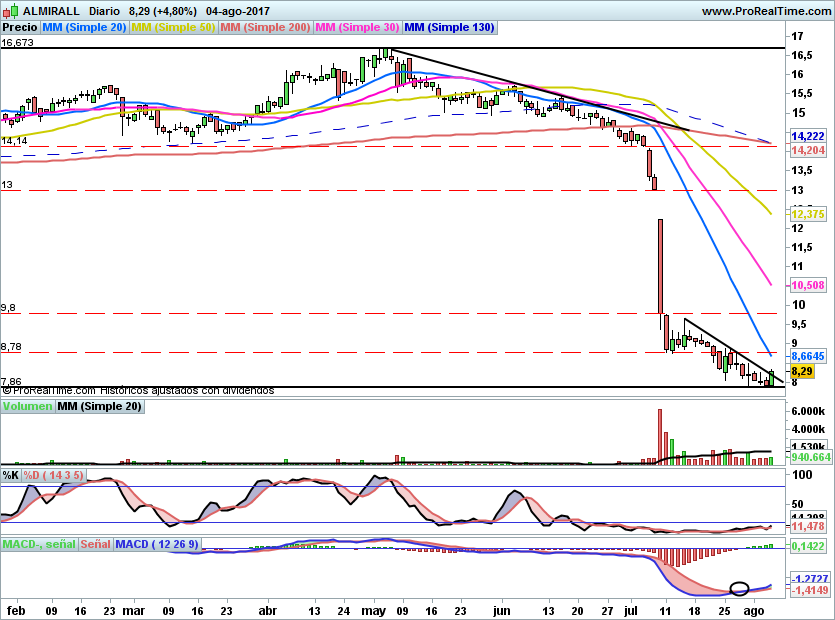
Task: Click the tallest red volume bar
Action: 660,437
